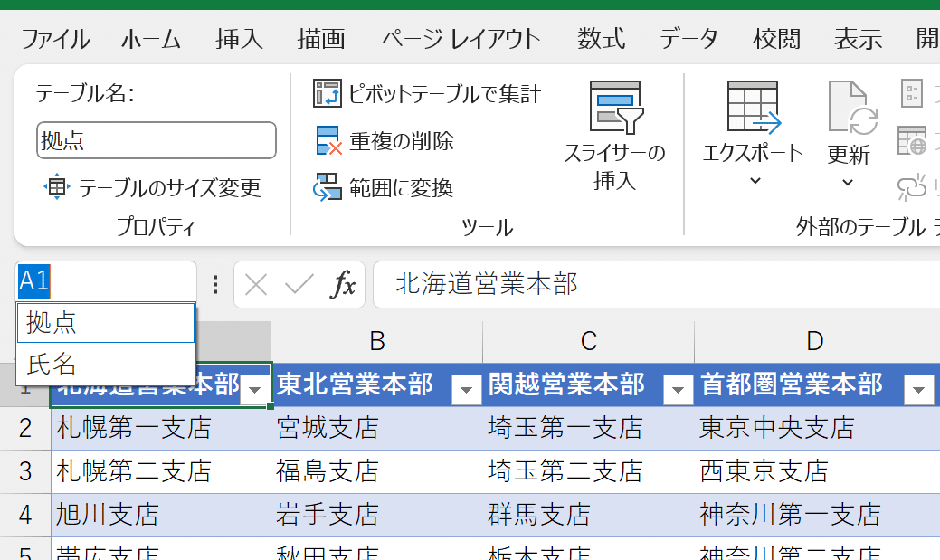940x560 pixels.
Task: Open the ファイル menu tab
Action: pyautogui.click(x=55, y=39)
